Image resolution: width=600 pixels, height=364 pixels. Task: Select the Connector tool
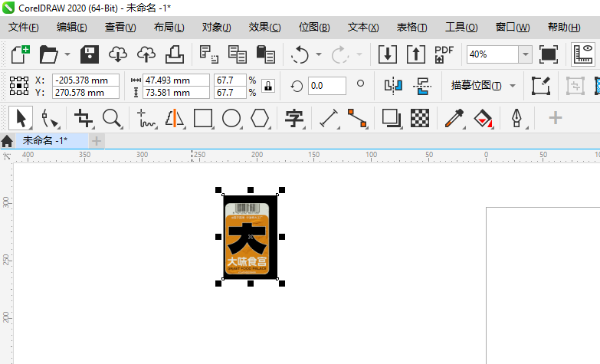(x=357, y=118)
